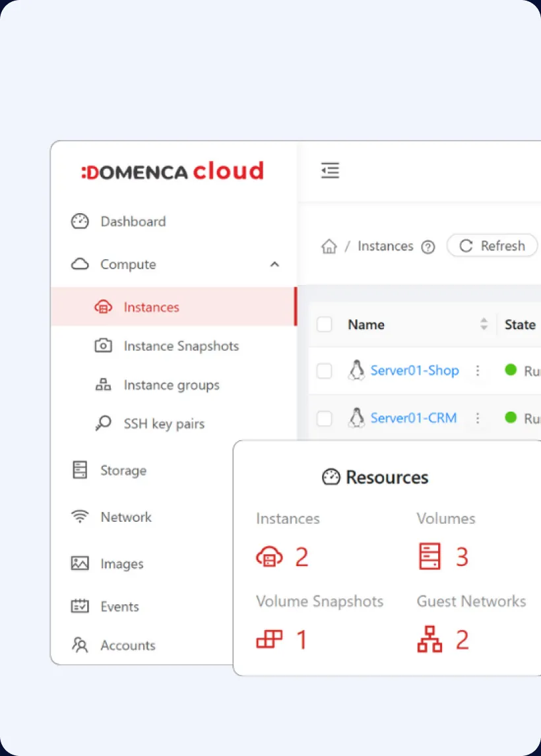The width and height of the screenshot is (541, 756).
Task: Click the Instances cloud-server icon in sidebar
Action: pos(103,307)
